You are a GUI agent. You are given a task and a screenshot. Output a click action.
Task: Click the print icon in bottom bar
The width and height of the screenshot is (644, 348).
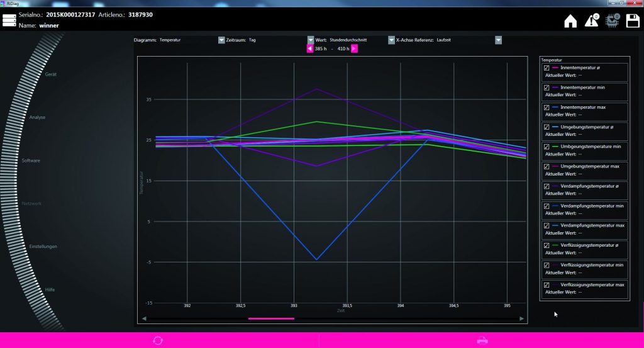[482, 340]
